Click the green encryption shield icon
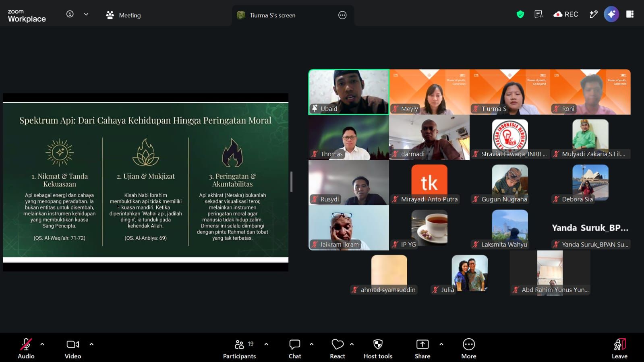 (520, 15)
